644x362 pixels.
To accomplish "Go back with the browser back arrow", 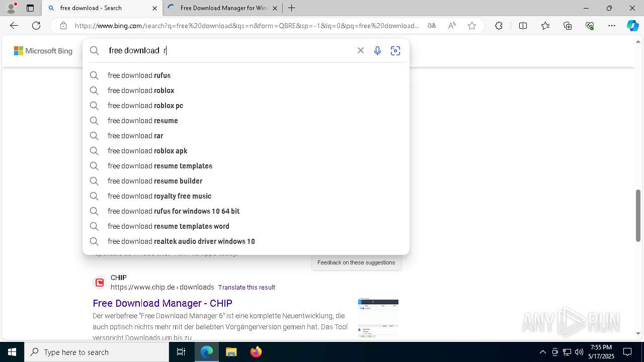I will point(14,26).
